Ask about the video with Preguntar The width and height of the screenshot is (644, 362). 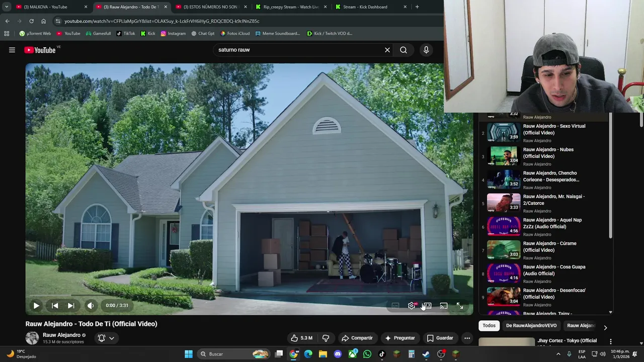[x=399, y=338]
